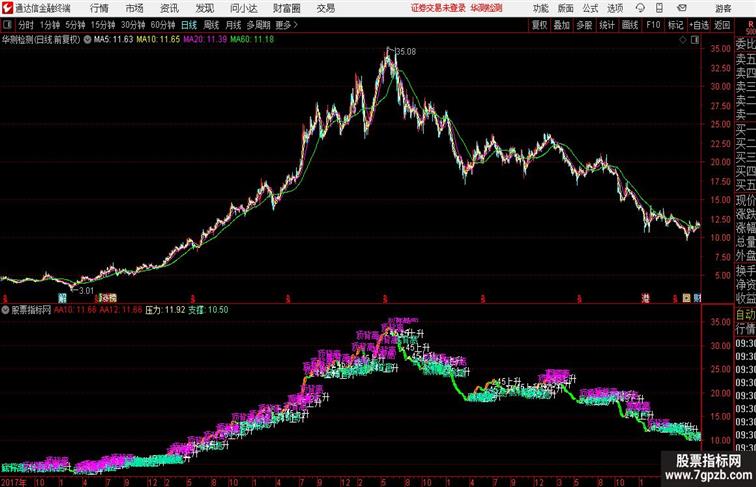Click the 通达信 red logo icon
This screenshot has width=756, height=487.
click(7, 8)
